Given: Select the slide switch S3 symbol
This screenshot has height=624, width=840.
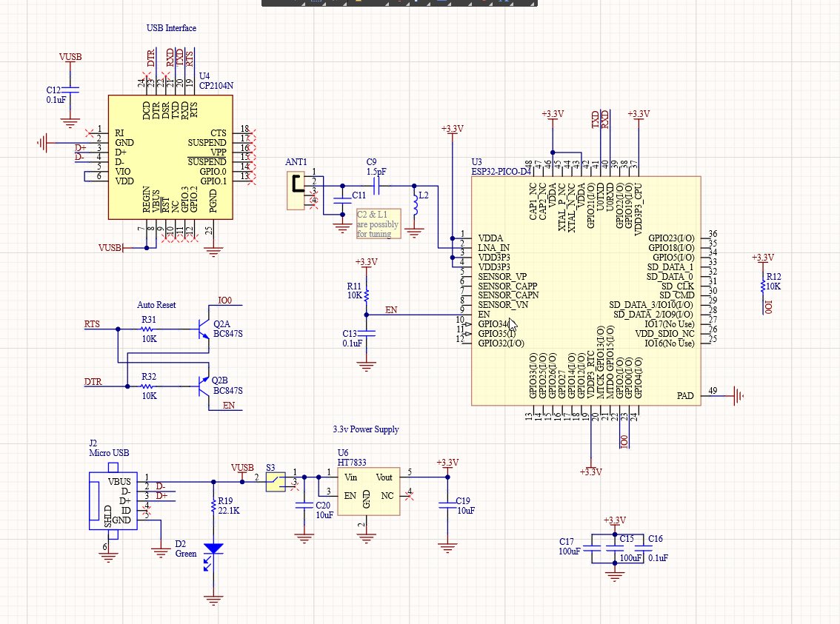Looking at the screenshot, I should (277, 480).
